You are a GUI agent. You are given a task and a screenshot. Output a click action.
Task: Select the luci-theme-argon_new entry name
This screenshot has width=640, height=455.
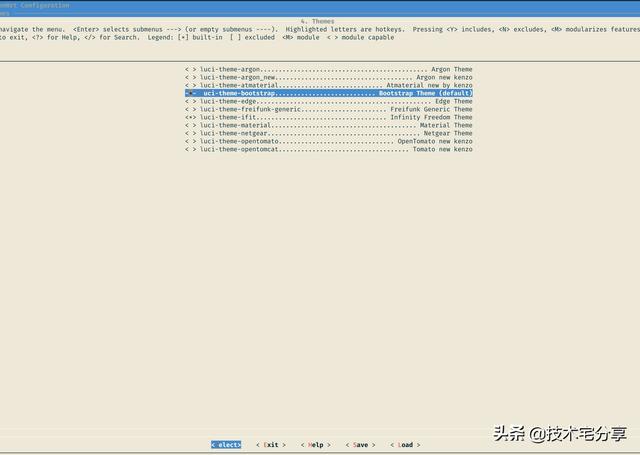tap(238, 78)
